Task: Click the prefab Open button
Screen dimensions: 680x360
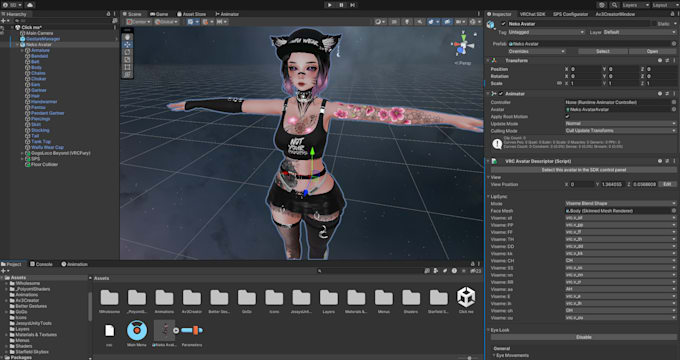Action: [x=652, y=51]
